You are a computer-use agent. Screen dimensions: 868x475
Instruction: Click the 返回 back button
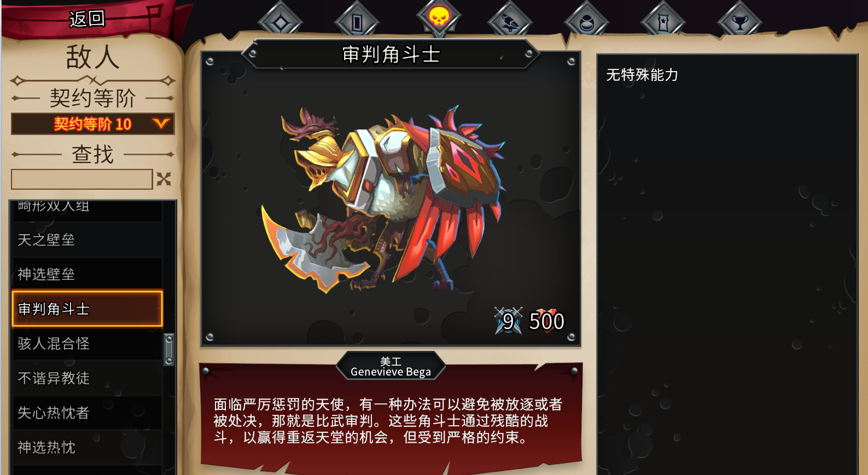[87, 19]
